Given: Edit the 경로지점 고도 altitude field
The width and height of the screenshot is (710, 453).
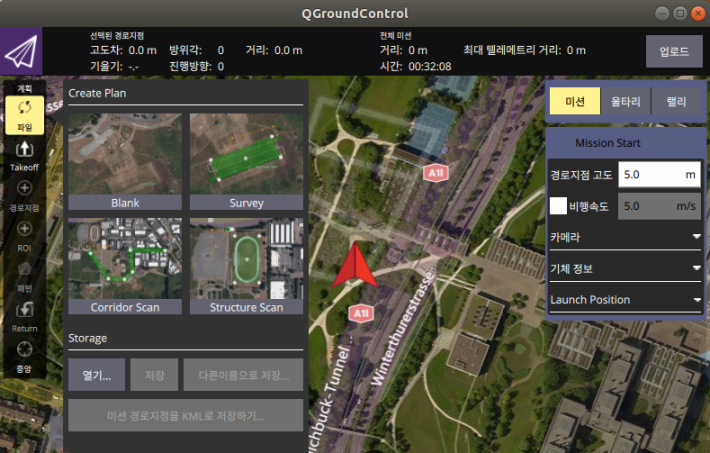Looking at the screenshot, I should [659, 174].
